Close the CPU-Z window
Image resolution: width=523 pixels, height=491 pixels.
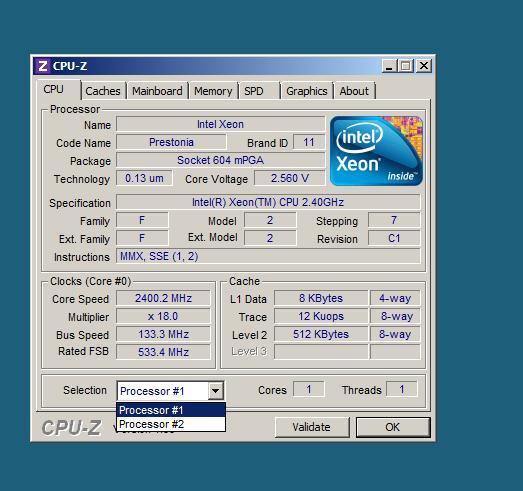(x=424, y=66)
